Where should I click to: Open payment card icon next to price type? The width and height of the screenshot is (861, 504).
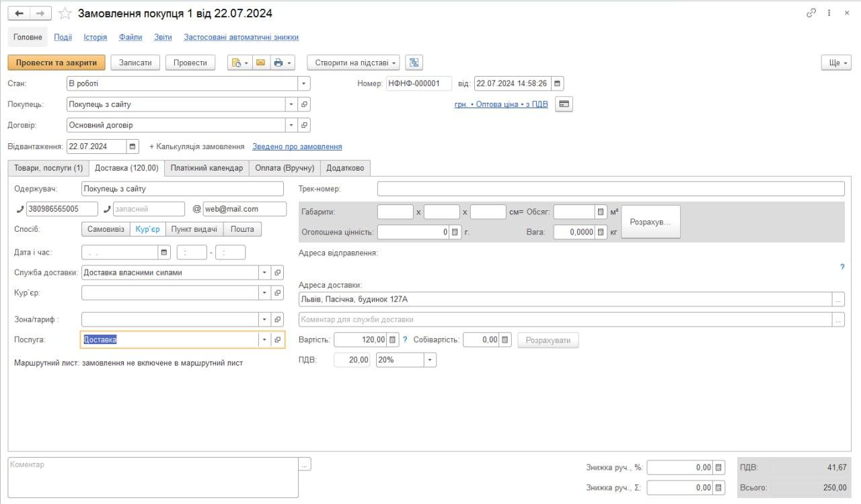tap(564, 104)
